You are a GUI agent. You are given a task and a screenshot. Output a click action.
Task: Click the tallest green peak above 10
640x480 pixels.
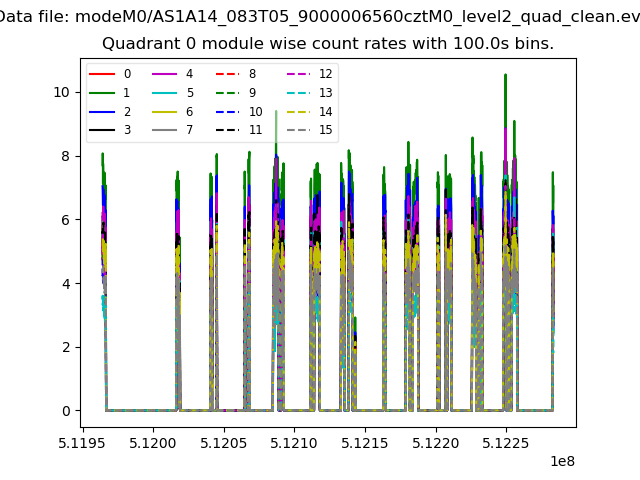pos(505,78)
